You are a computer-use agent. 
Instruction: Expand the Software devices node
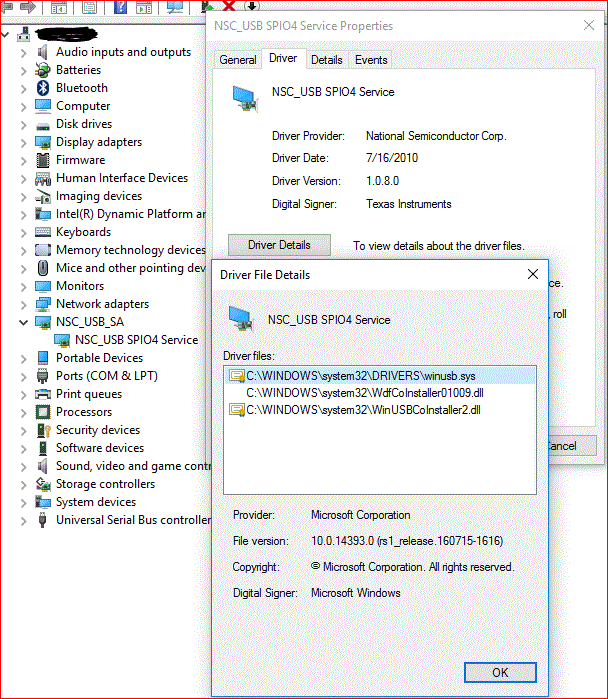click(x=24, y=449)
